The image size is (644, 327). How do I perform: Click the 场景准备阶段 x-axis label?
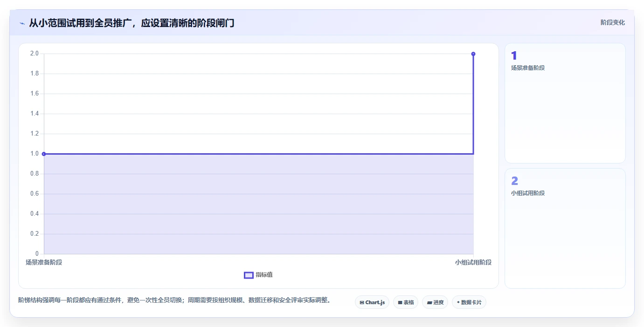coord(44,262)
